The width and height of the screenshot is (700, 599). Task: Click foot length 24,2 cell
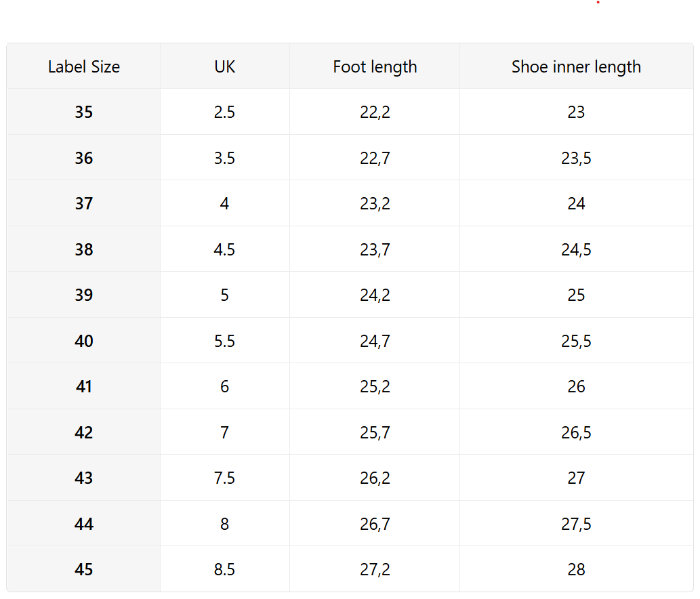coord(375,295)
